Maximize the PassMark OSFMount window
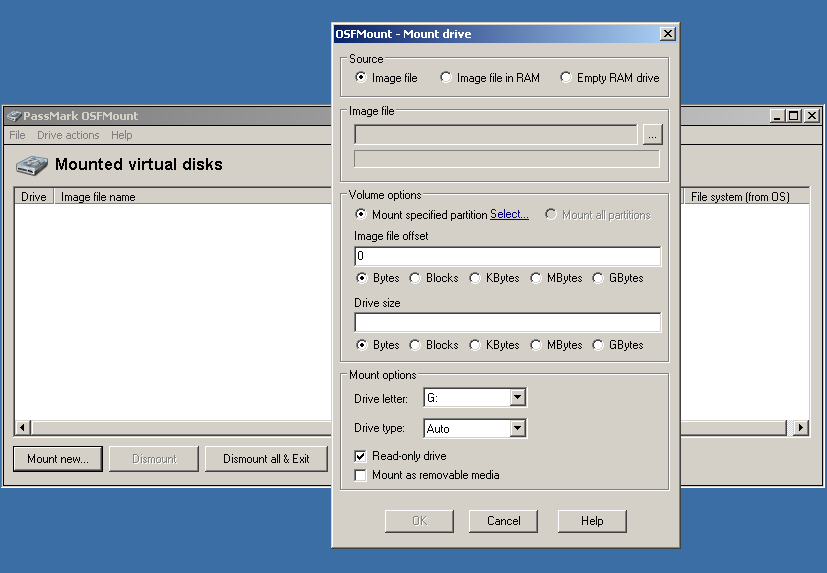This screenshot has width=827, height=573. (793, 116)
